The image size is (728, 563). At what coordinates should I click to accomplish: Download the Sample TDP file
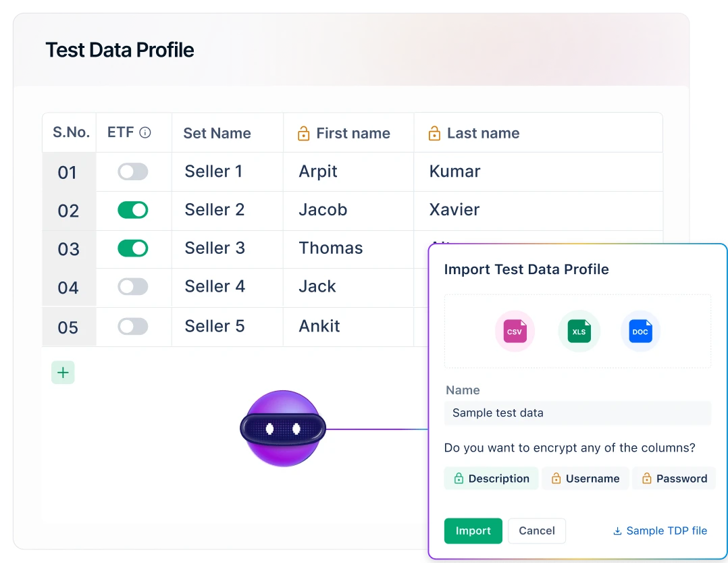[x=660, y=531]
